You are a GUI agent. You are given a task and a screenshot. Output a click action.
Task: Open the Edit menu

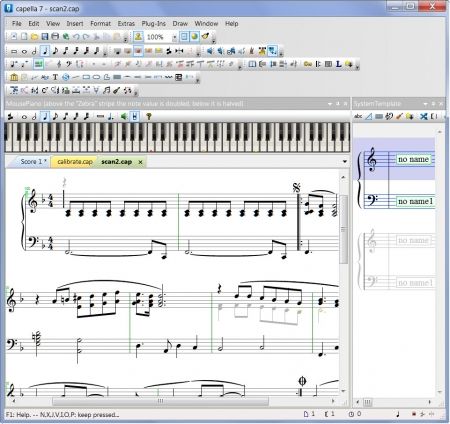pos(34,23)
